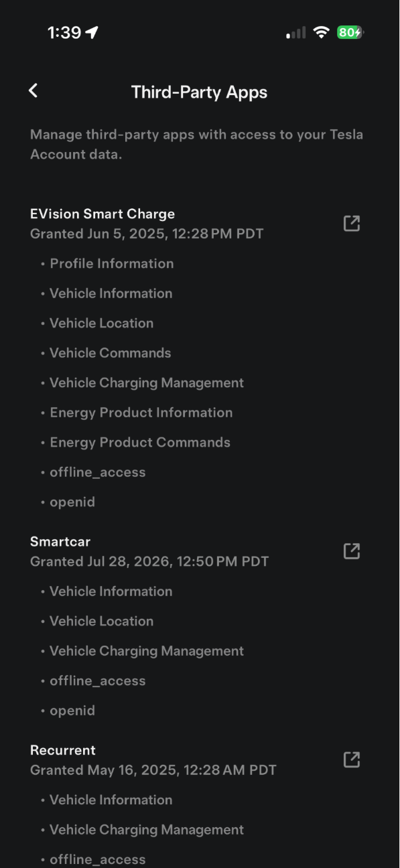Viewport: 400px width, 868px height.
Task: Tap the cellular signal bars icon
Action: pos(296,33)
